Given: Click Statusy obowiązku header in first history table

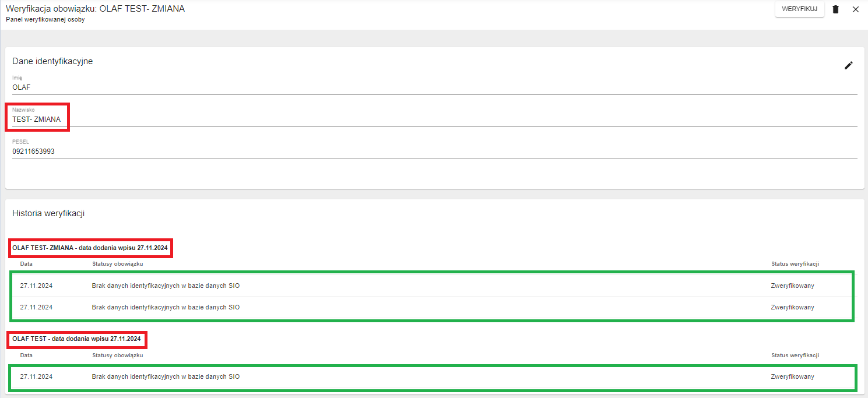Looking at the screenshot, I should 117,264.
